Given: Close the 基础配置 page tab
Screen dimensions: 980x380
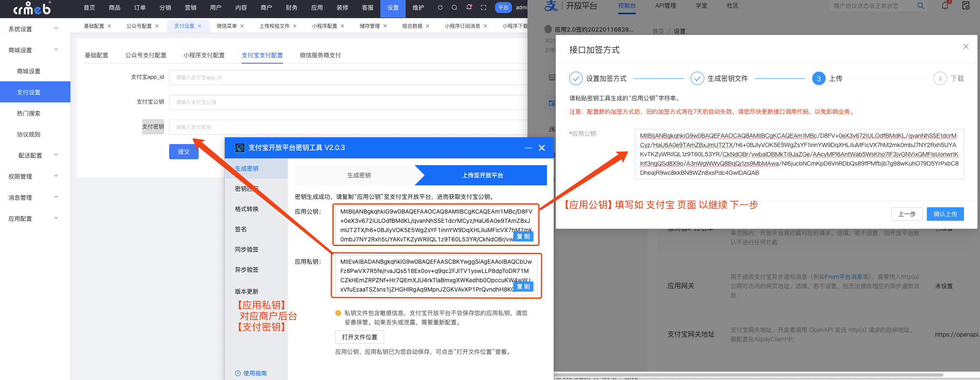Looking at the screenshot, I should pyautogui.click(x=109, y=26).
